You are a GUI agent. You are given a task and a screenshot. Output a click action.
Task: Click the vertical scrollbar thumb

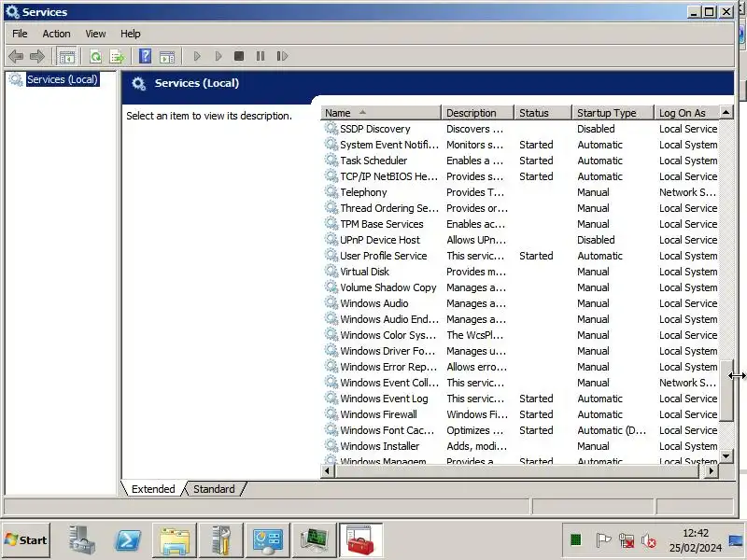pyautogui.click(x=726, y=390)
